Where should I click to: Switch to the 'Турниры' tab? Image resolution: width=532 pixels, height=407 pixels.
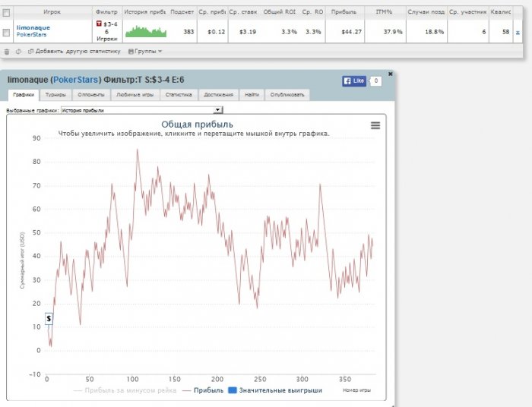(x=55, y=95)
